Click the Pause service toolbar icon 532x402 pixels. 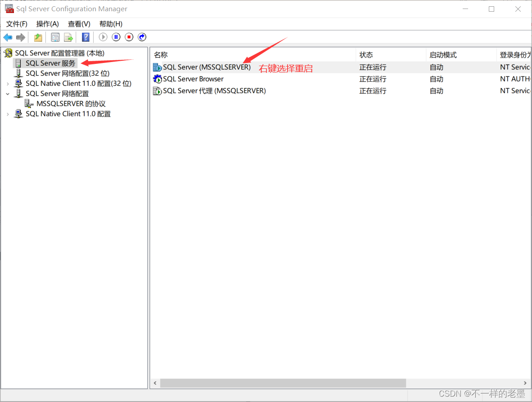(x=116, y=37)
